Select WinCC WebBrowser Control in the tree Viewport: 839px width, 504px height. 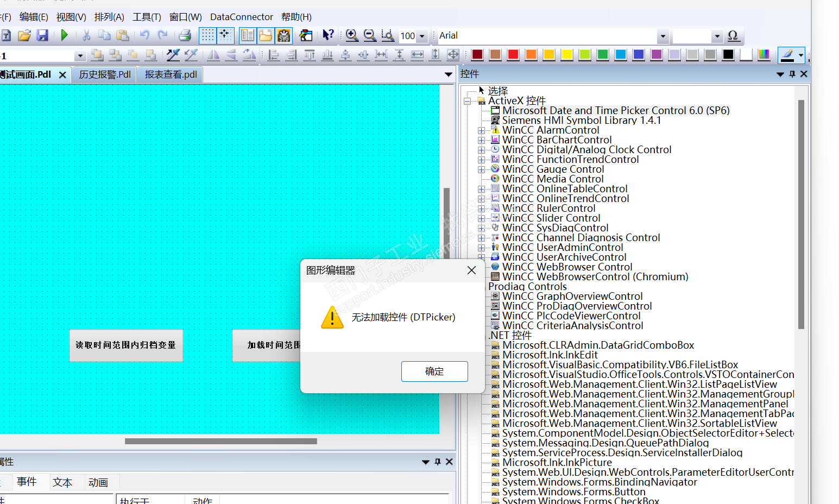[567, 267]
